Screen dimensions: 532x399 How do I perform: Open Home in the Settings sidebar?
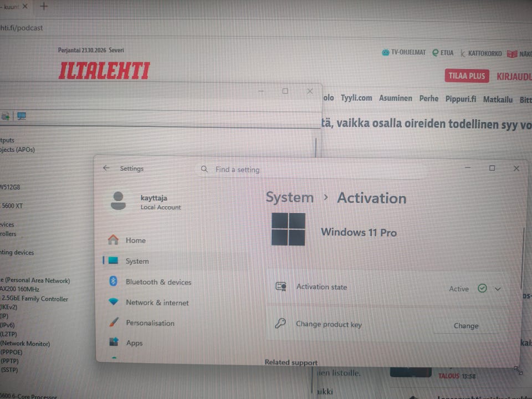pos(136,240)
